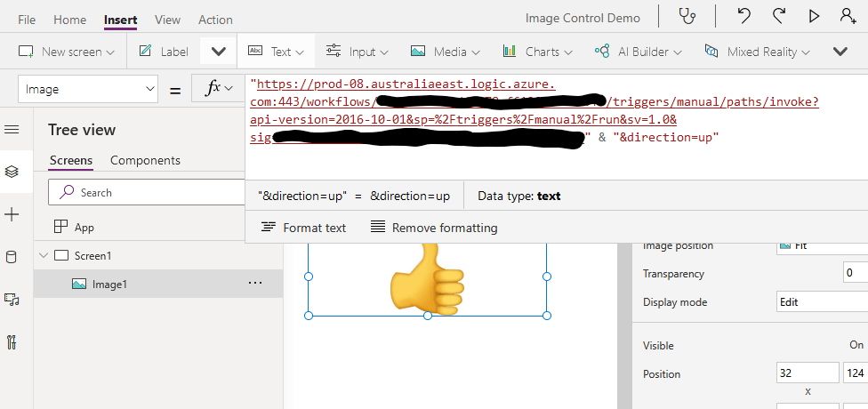Open Advanced tools in left sidebar
The width and height of the screenshot is (868, 409).
click(12, 342)
